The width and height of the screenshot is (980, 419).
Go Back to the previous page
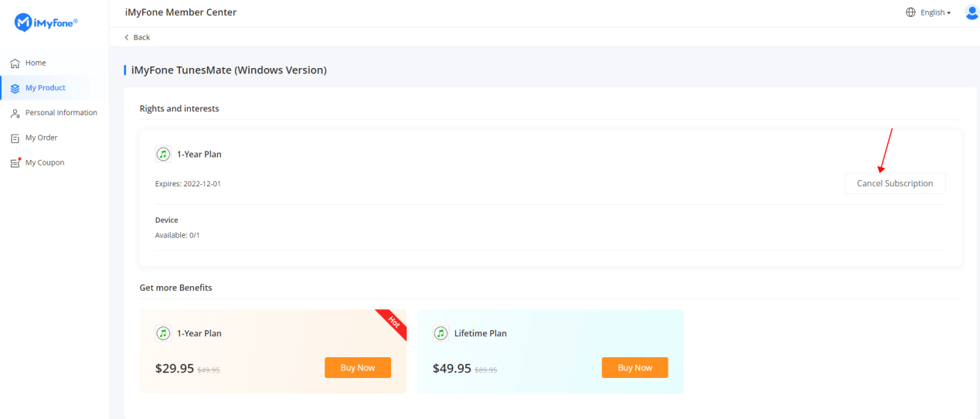(138, 37)
